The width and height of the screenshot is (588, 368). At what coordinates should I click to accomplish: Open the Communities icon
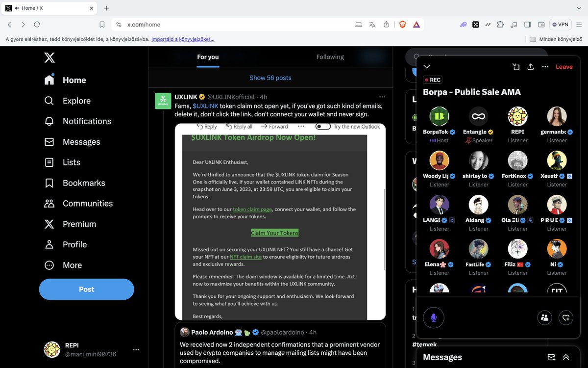pos(49,203)
